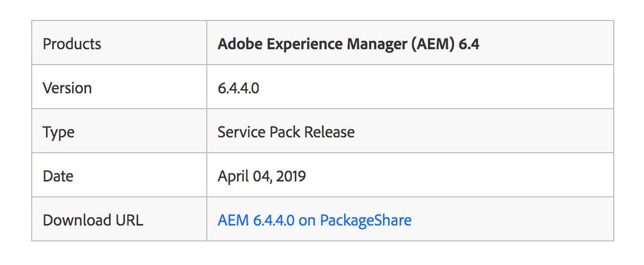Click the "Download URL" row label
Viewport: 644px width, 265px height.
coord(93,220)
